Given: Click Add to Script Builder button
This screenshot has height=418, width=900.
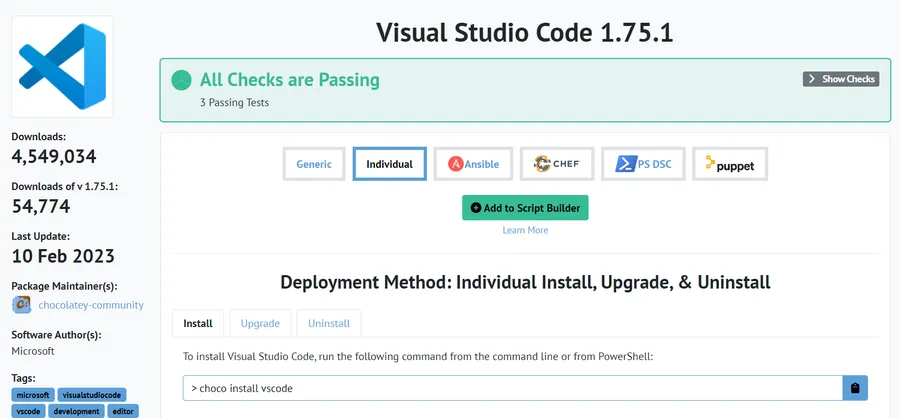Looking at the screenshot, I should tap(525, 208).
